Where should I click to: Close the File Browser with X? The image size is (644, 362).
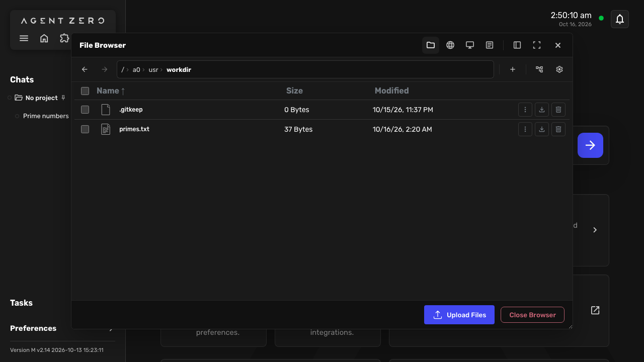click(x=558, y=45)
